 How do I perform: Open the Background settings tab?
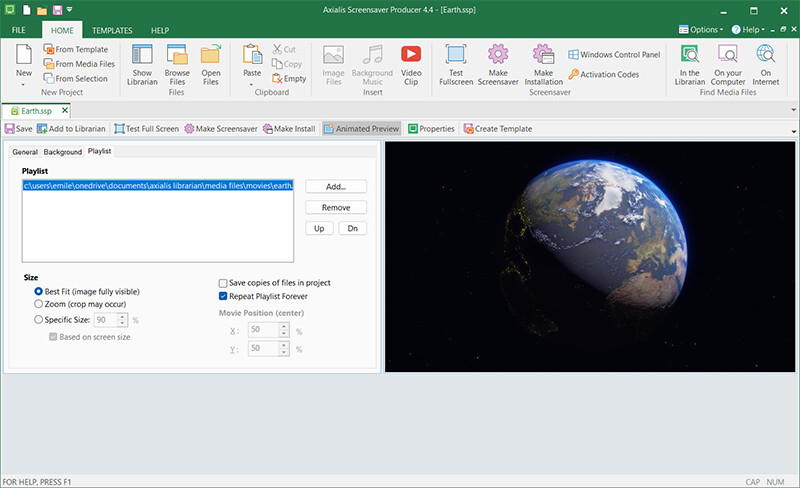[62, 152]
